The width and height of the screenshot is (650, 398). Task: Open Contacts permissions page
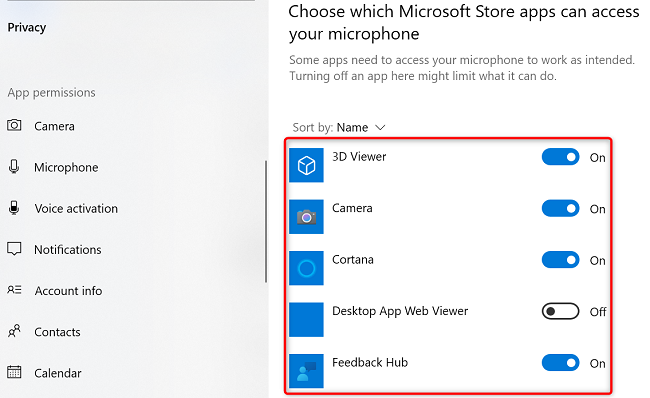click(x=57, y=332)
